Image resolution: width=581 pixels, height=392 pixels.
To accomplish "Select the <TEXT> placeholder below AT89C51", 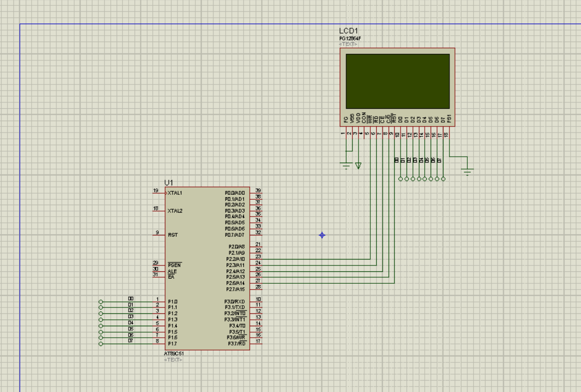I will coord(173,360).
